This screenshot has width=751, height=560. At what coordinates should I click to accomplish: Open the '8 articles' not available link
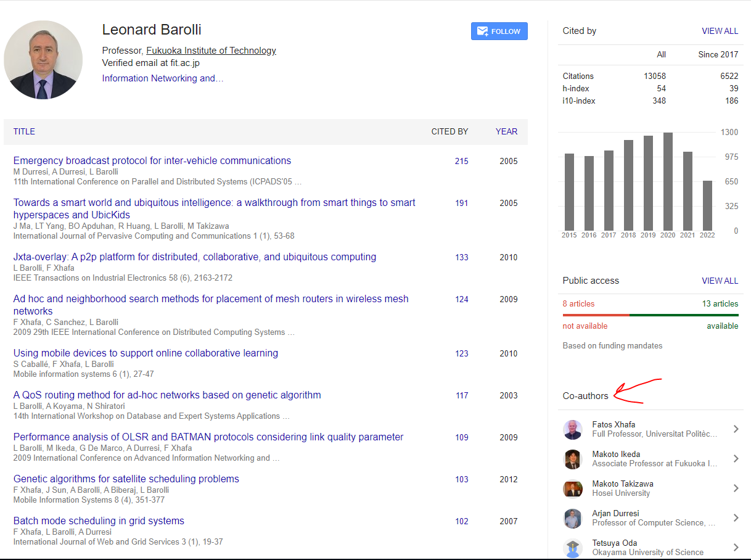coord(579,304)
